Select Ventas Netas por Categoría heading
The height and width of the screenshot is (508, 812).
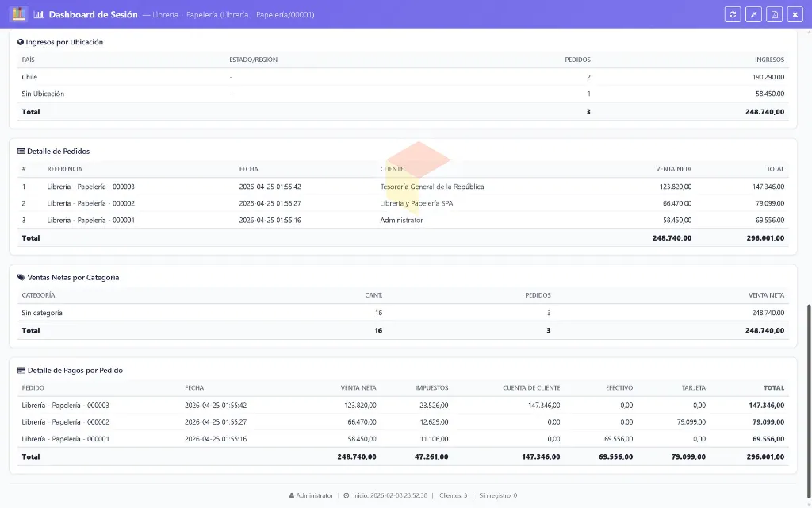(x=73, y=277)
